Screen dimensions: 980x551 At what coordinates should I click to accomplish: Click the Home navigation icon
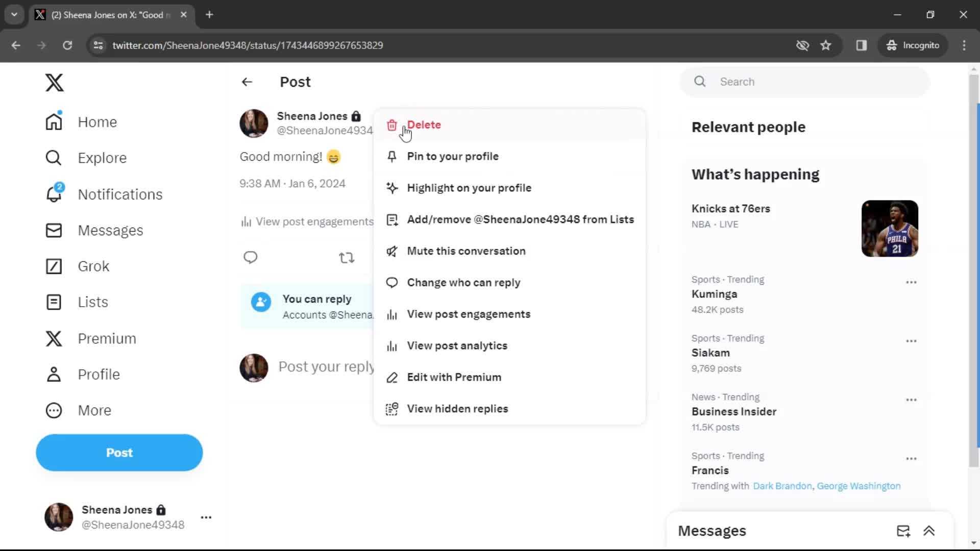tap(54, 122)
